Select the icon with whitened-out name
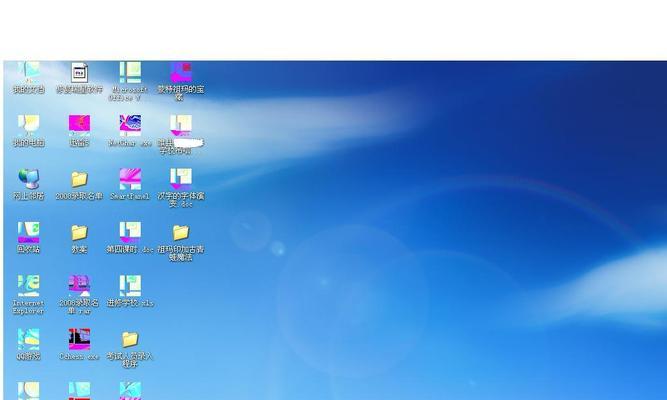The width and height of the screenshot is (667, 400). tap(181, 134)
